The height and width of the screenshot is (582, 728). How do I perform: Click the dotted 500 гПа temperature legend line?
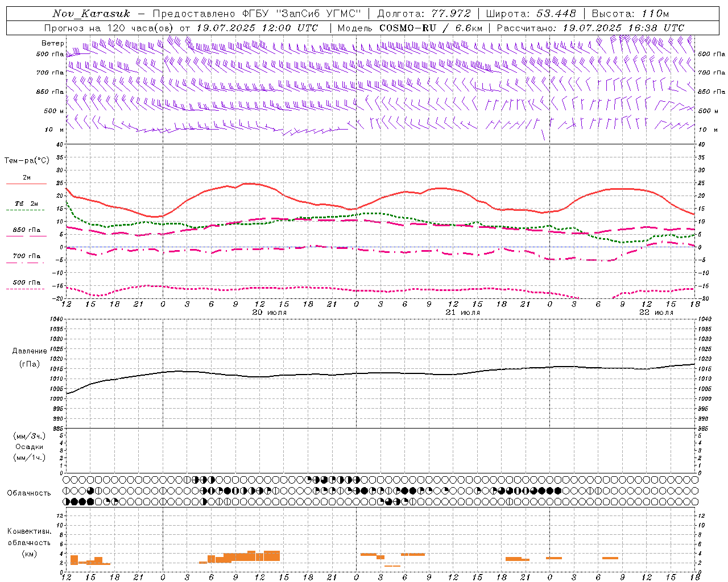point(26,289)
